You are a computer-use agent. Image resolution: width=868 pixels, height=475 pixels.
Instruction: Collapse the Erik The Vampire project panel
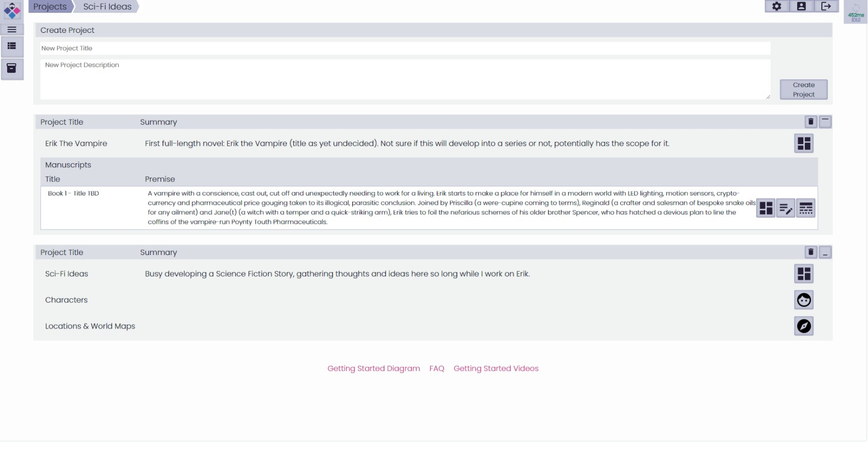825,122
